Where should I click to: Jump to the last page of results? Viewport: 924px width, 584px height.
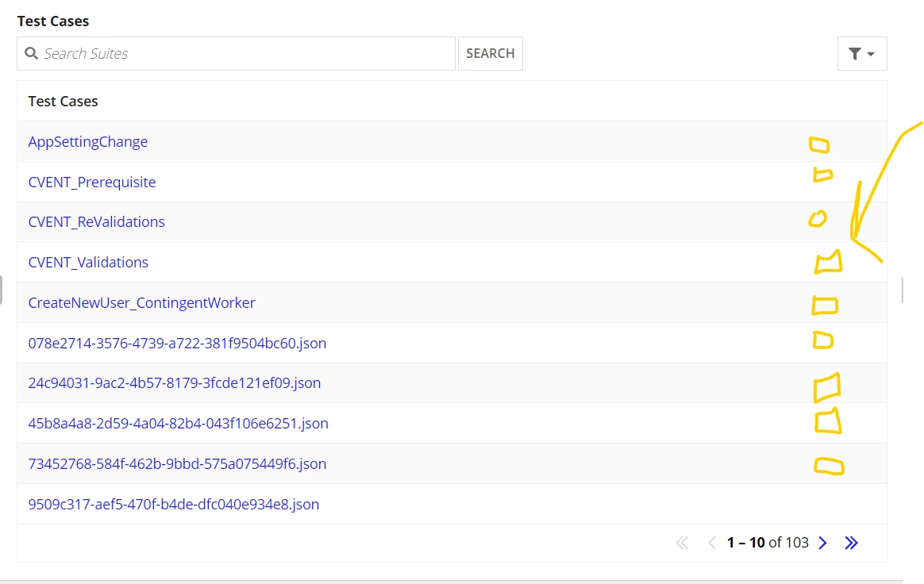click(852, 543)
